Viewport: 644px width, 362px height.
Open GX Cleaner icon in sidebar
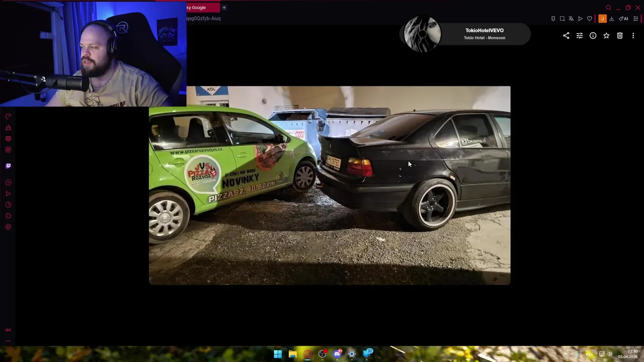click(8, 128)
